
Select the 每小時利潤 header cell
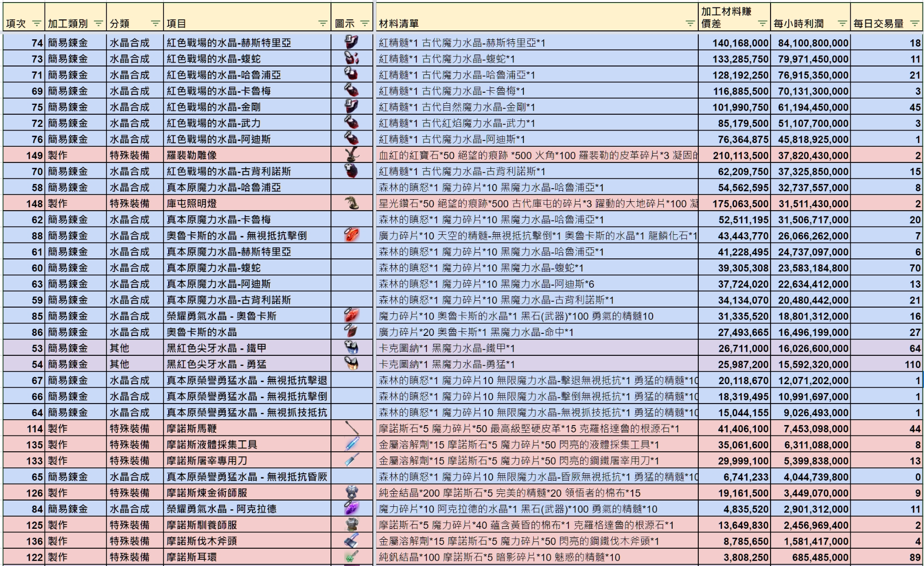[x=810, y=17]
